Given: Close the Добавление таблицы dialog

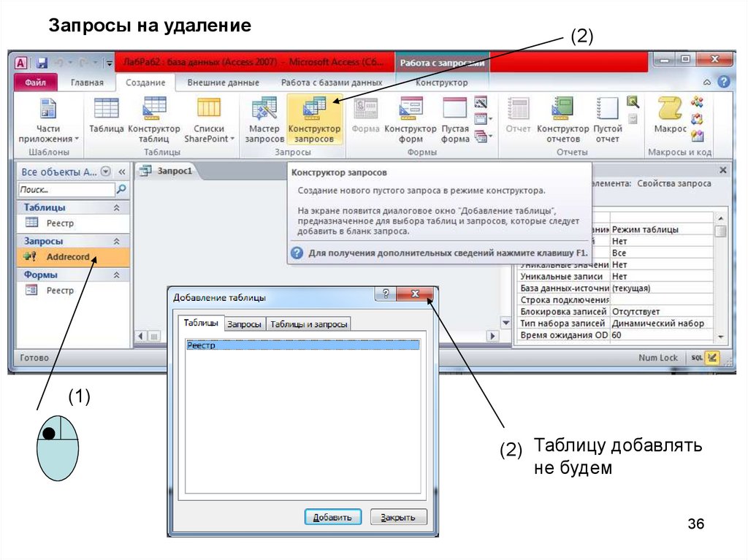Looking at the screenshot, I should [x=415, y=294].
